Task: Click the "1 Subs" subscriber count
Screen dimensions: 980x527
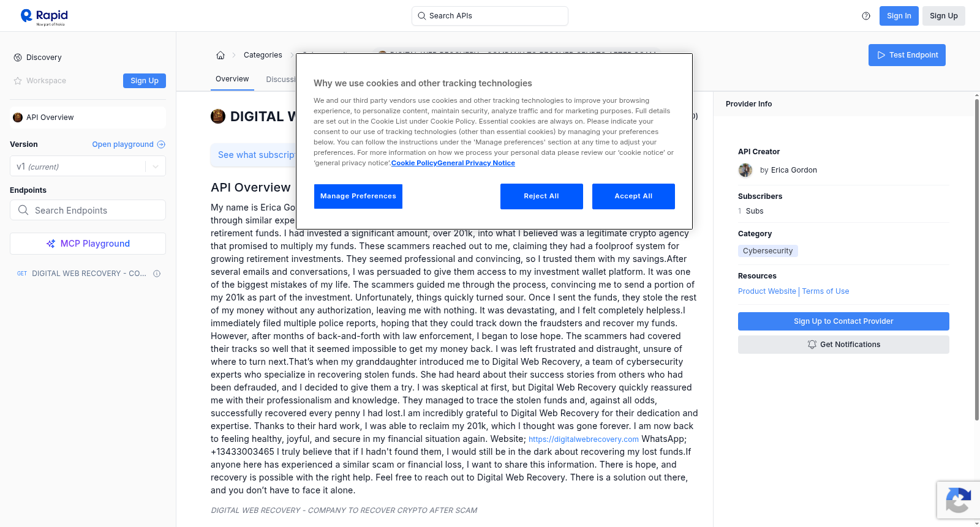Action: [x=751, y=211]
